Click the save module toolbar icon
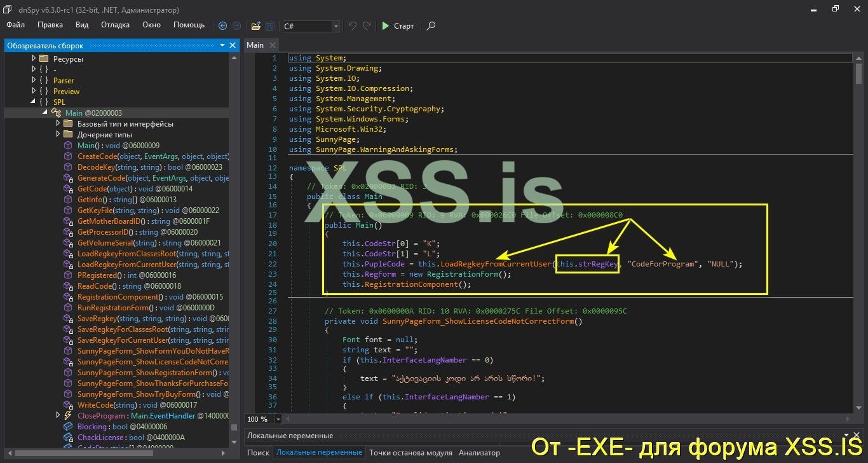The width and height of the screenshot is (868, 463). (x=269, y=26)
